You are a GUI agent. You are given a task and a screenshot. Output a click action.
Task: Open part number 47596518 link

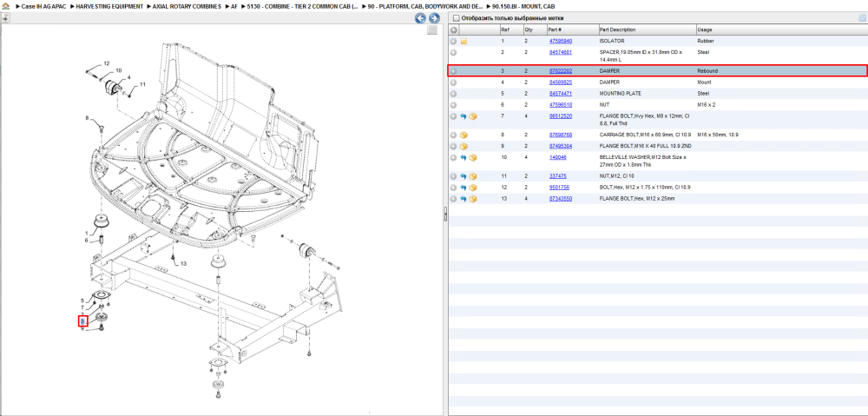[x=560, y=105]
